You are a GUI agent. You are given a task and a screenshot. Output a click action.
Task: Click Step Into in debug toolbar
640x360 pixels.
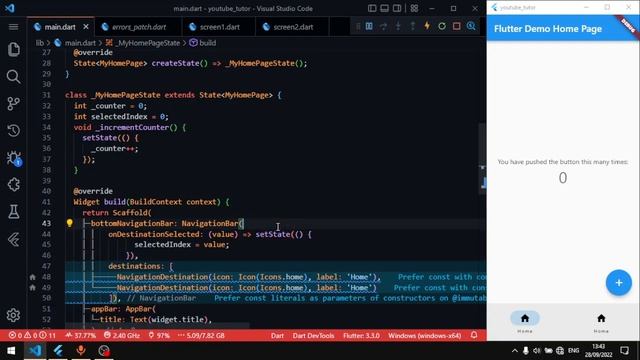[398, 27]
